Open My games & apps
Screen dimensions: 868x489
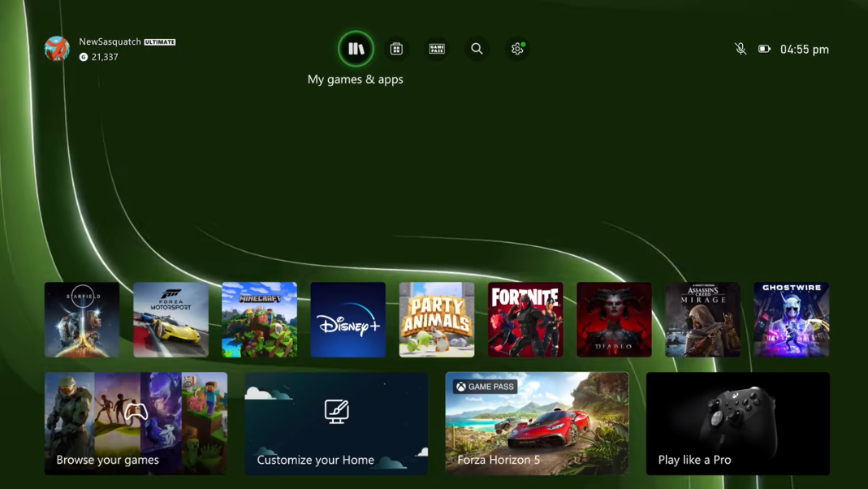point(356,48)
